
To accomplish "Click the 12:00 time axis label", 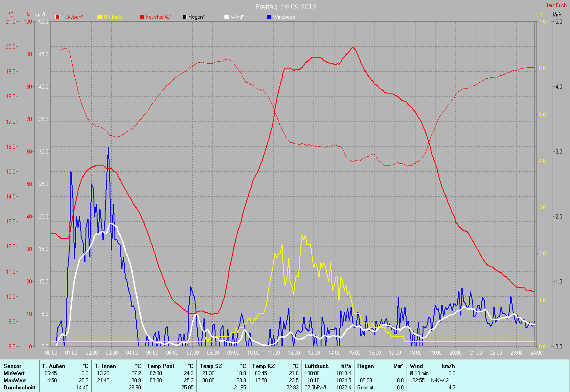I will pos(293,353).
